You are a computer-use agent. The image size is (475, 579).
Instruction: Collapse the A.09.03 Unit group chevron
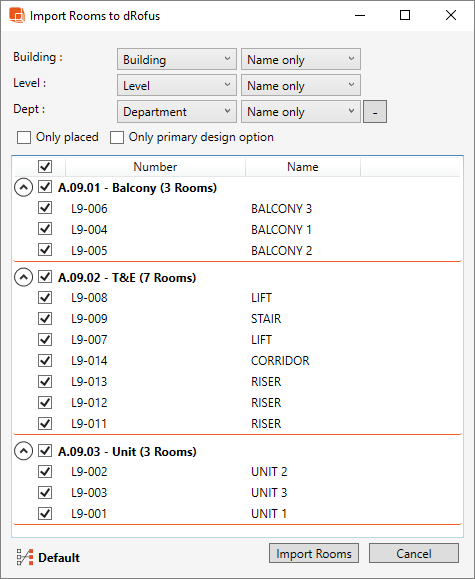pyautogui.click(x=23, y=451)
